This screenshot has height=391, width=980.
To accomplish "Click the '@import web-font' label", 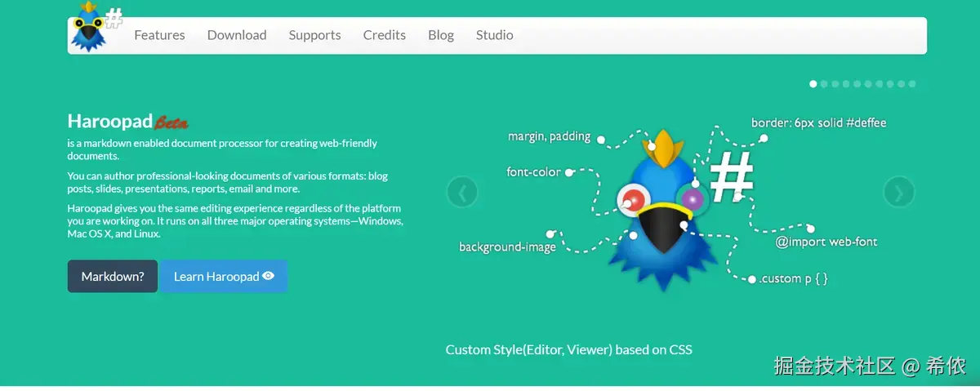I will [826, 242].
